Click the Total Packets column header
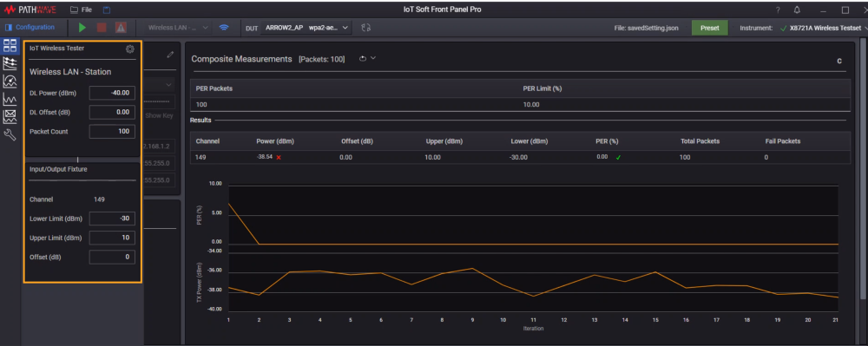The width and height of the screenshot is (868, 346). pos(700,141)
